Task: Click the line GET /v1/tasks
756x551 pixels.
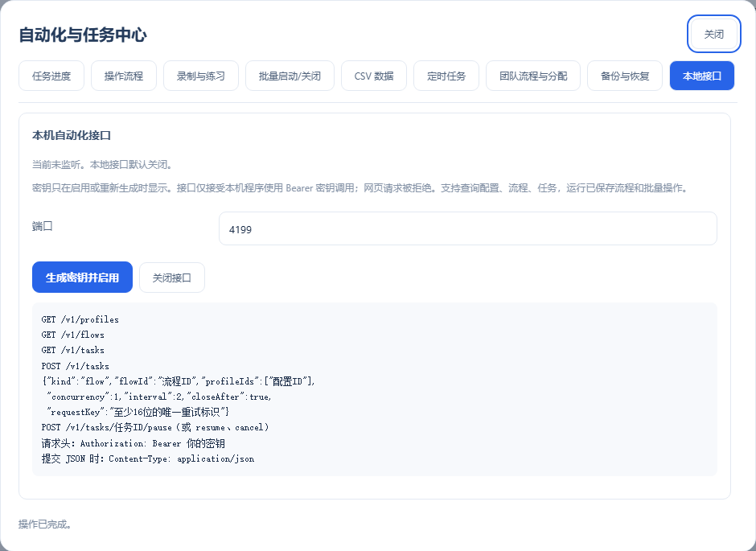Action: [73, 351]
